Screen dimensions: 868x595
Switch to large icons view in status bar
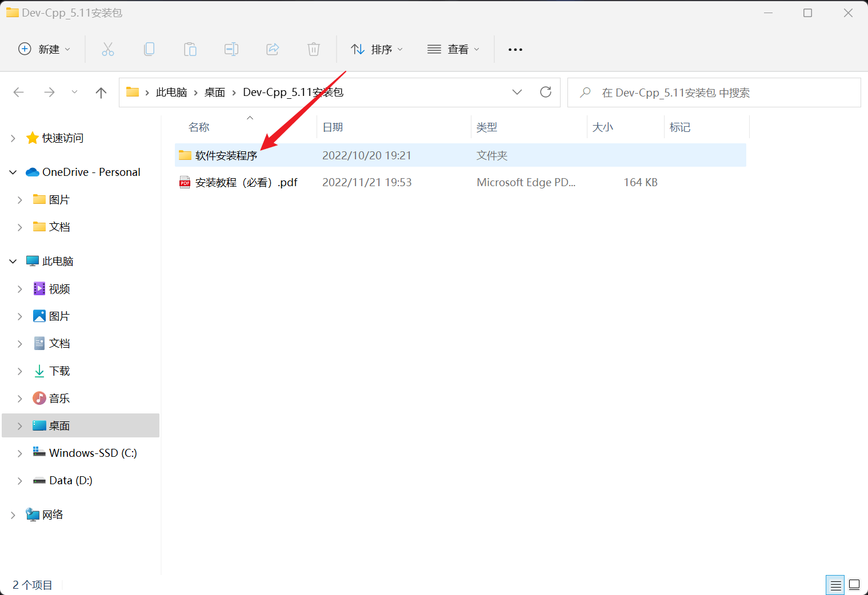click(x=854, y=585)
